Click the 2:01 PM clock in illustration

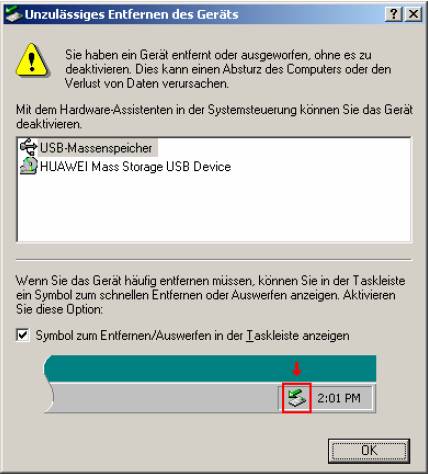point(339,398)
